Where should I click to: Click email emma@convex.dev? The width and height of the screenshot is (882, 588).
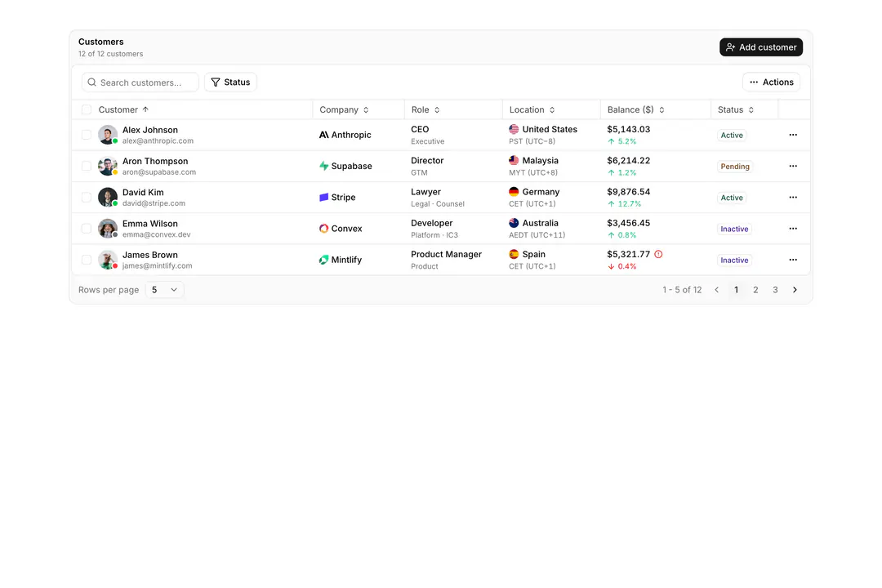pyautogui.click(x=156, y=234)
